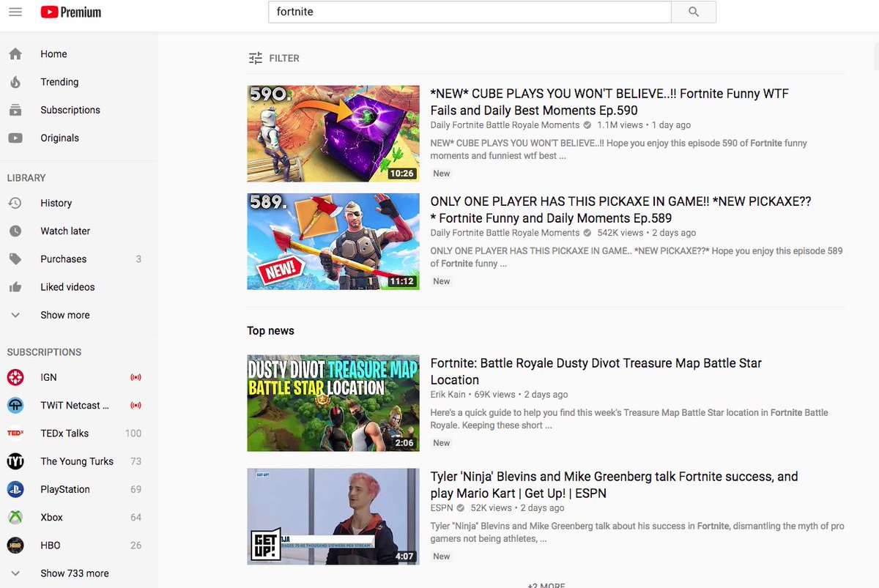The image size is (879, 588).
Task: Click the TWiT Netcast channel avatar
Action: click(x=15, y=405)
